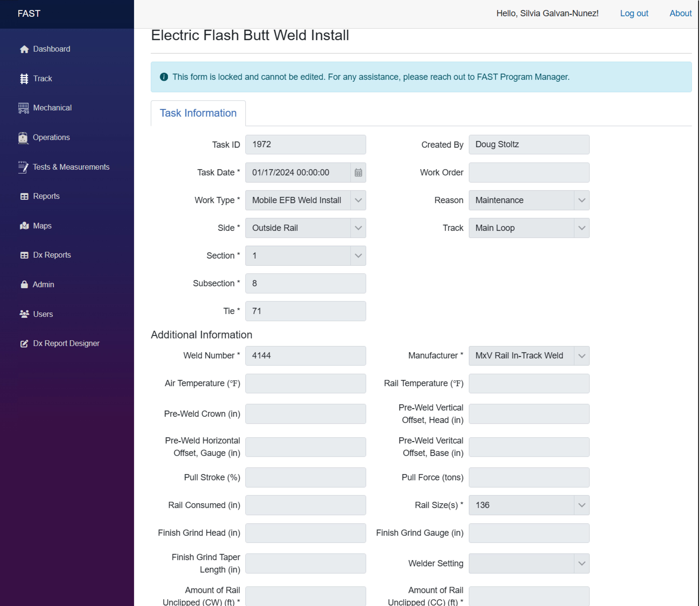Open the Task Date calendar picker icon

358,173
